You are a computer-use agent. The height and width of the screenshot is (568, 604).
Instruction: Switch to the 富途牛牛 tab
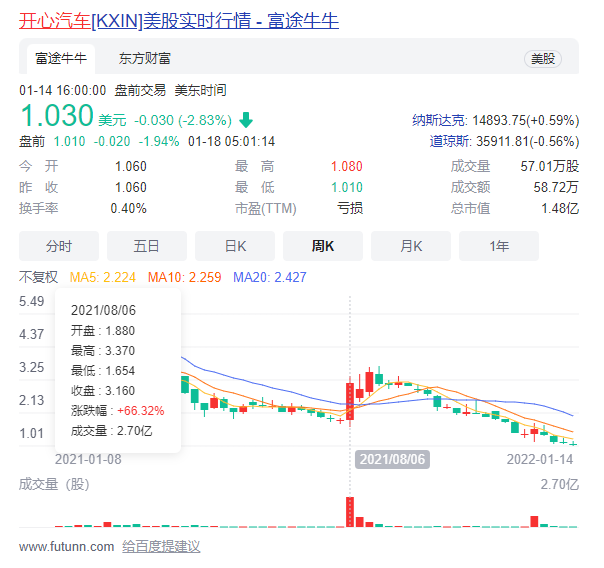pos(58,59)
